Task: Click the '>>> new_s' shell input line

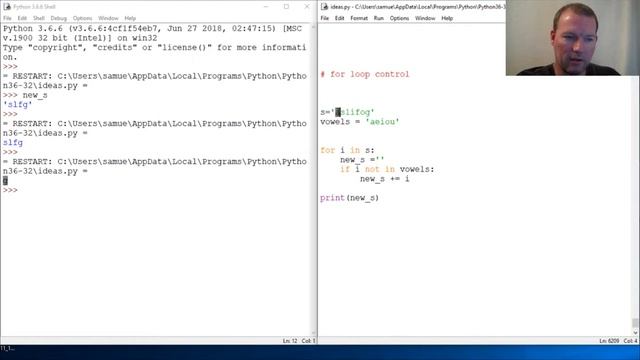Action: [25, 95]
